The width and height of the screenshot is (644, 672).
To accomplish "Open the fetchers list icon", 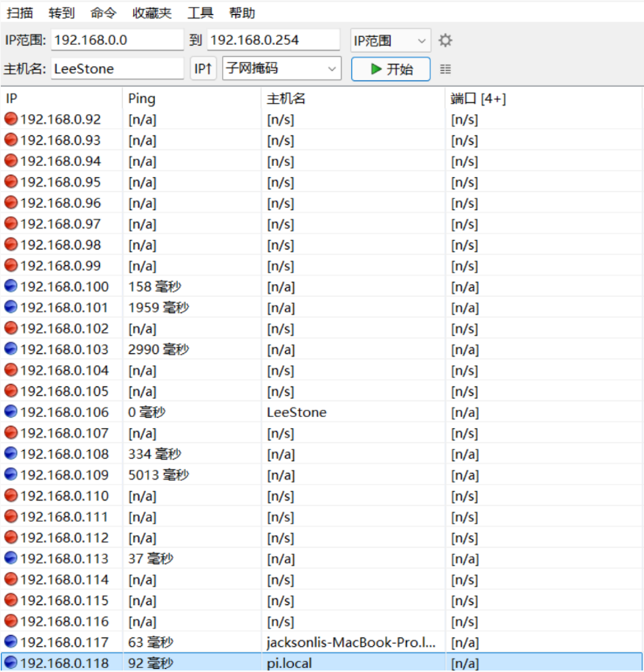I will pyautogui.click(x=446, y=69).
